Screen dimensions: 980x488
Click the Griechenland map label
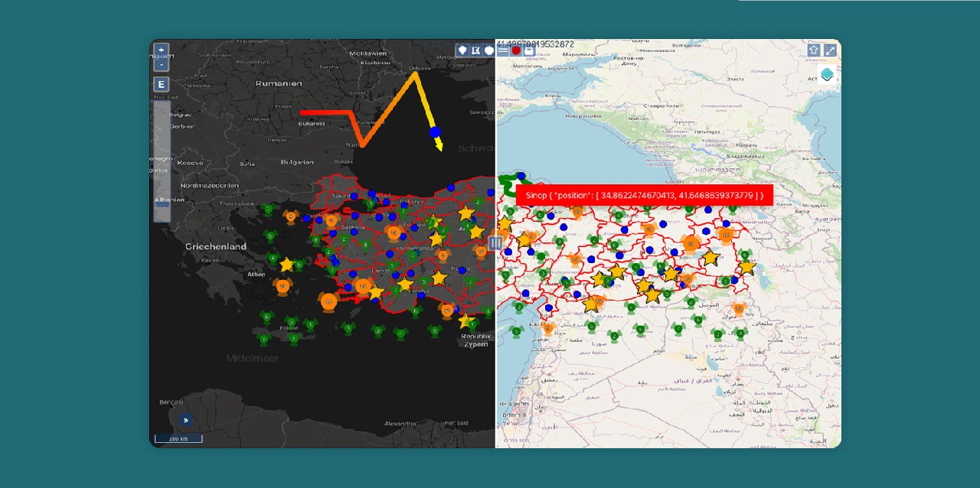[x=216, y=246]
